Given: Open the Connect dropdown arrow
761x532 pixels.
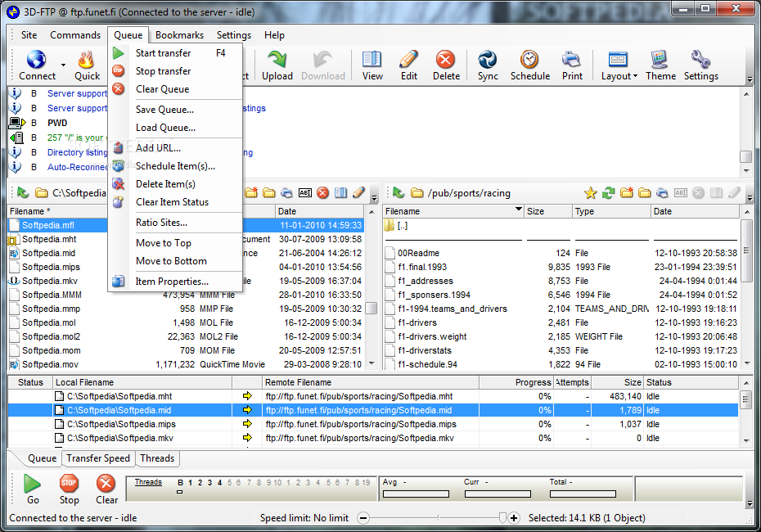Looking at the screenshot, I should click(x=63, y=65).
